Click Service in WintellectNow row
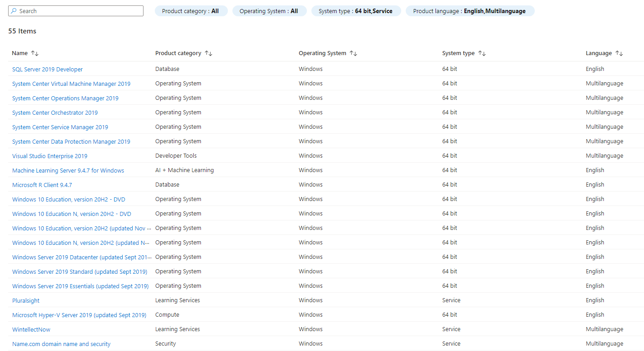 coord(451,329)
